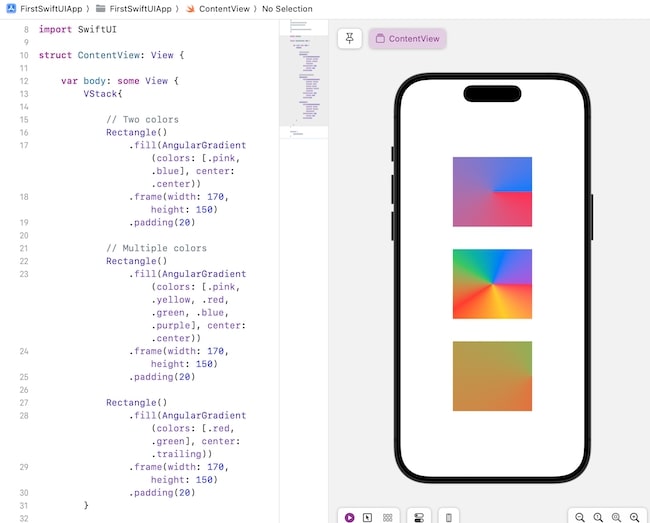Click the 'import SwiftUI' line

point(78,29)
